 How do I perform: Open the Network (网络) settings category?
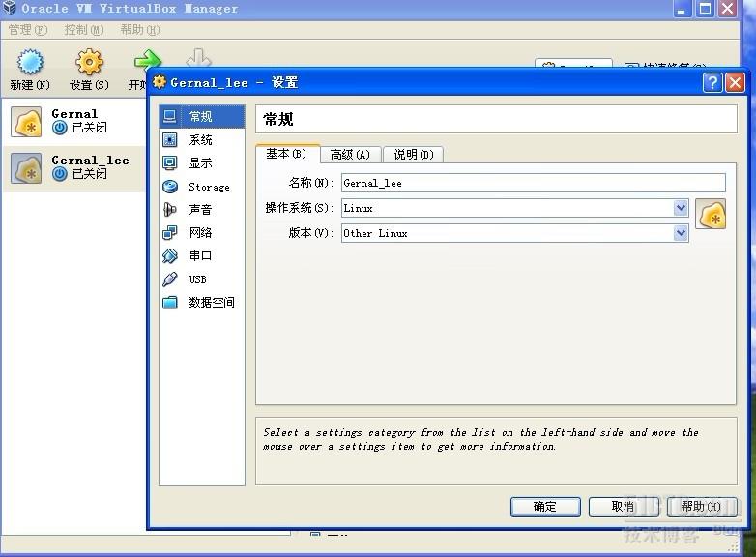tap(202, 232)
